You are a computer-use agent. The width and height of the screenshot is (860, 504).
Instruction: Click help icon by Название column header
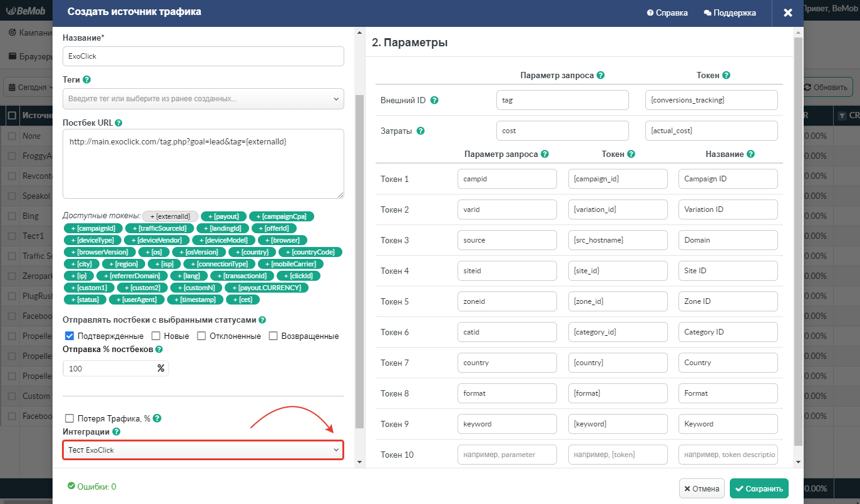click(750, 154)
